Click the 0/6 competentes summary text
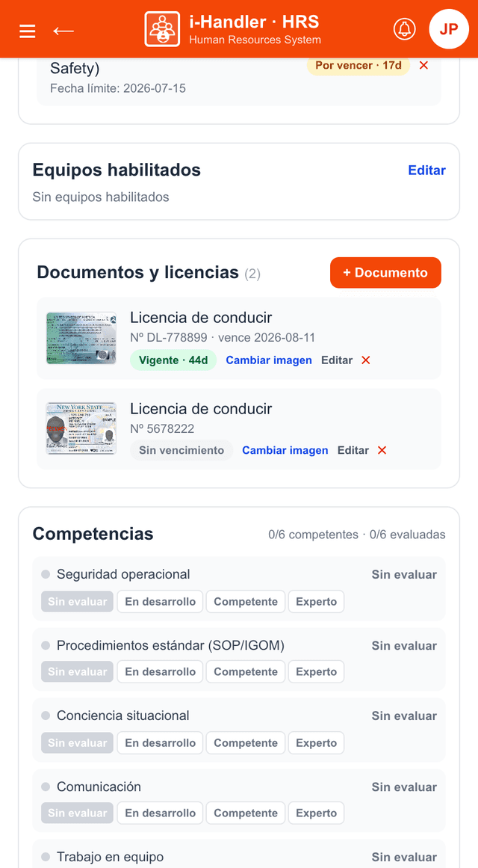This screenshot has width=478, height=868. (313, 535)
